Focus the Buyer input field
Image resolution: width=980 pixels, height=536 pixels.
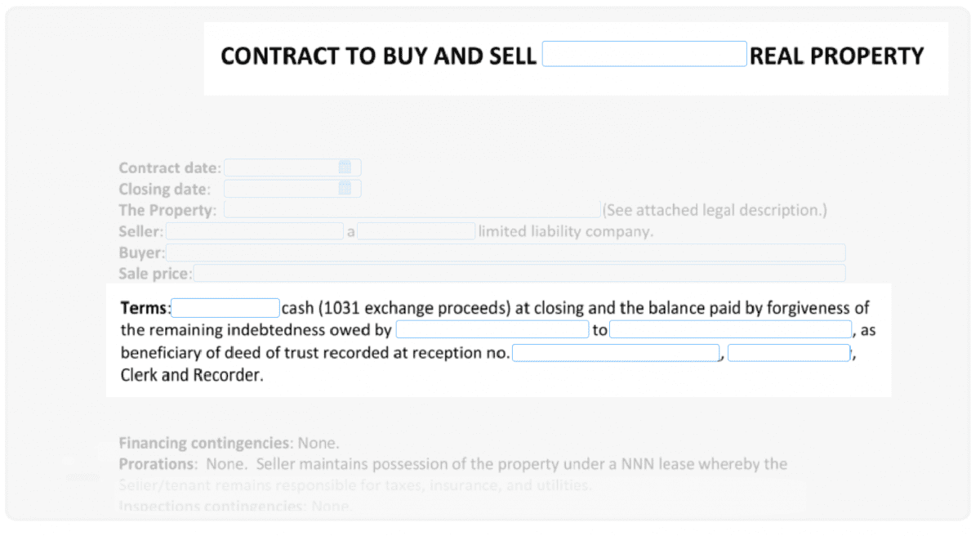506,252
